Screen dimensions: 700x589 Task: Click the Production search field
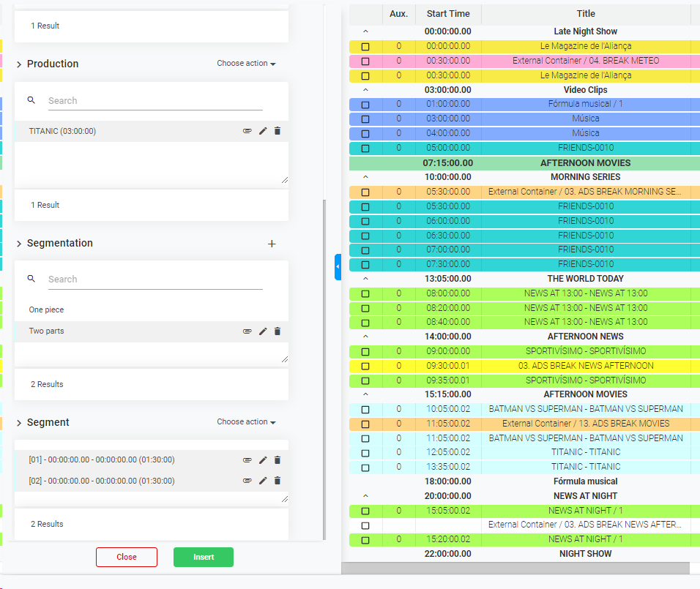coord(154,101)
